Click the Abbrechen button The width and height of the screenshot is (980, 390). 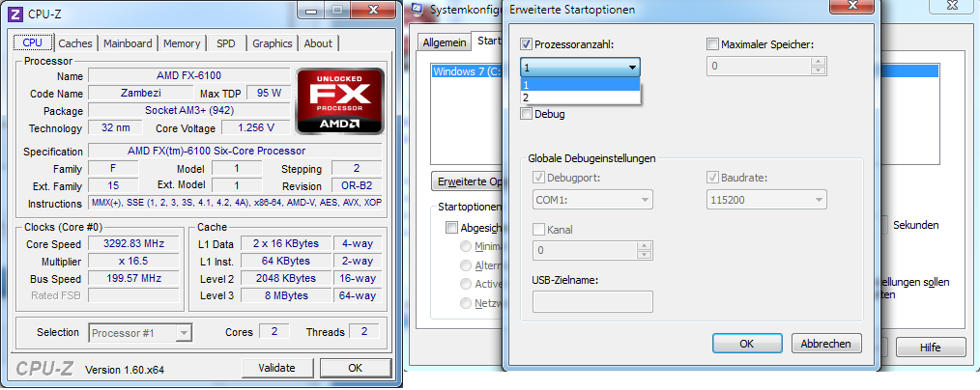(x=826, y=344)
